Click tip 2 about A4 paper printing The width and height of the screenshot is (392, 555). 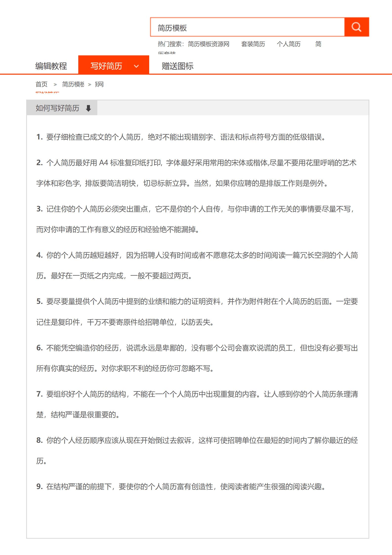tap(197, 173)
